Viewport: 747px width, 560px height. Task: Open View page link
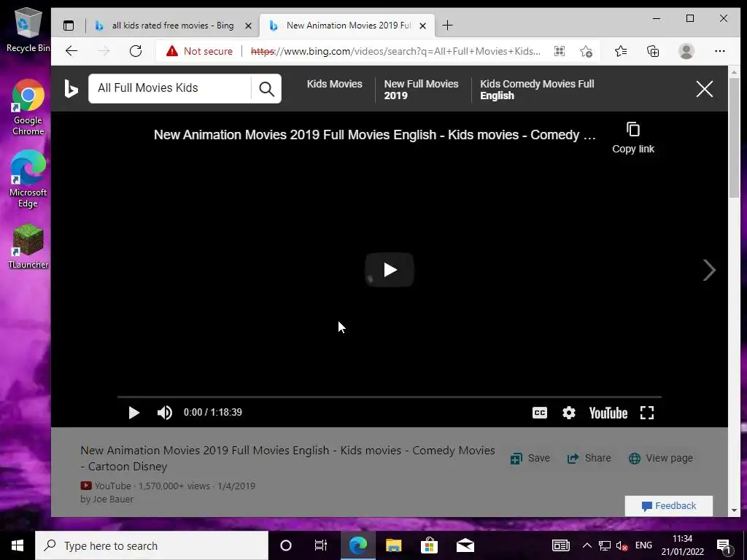pyautogui.click(x=661, y=458)
